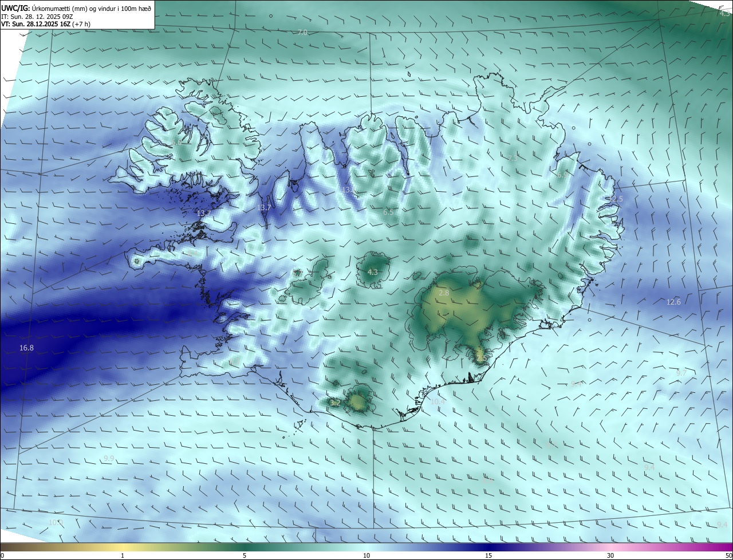Screen dimensions: 733x560
Task: Click the 7.3 value in northeast Iceland
Action: click(513, 158)
